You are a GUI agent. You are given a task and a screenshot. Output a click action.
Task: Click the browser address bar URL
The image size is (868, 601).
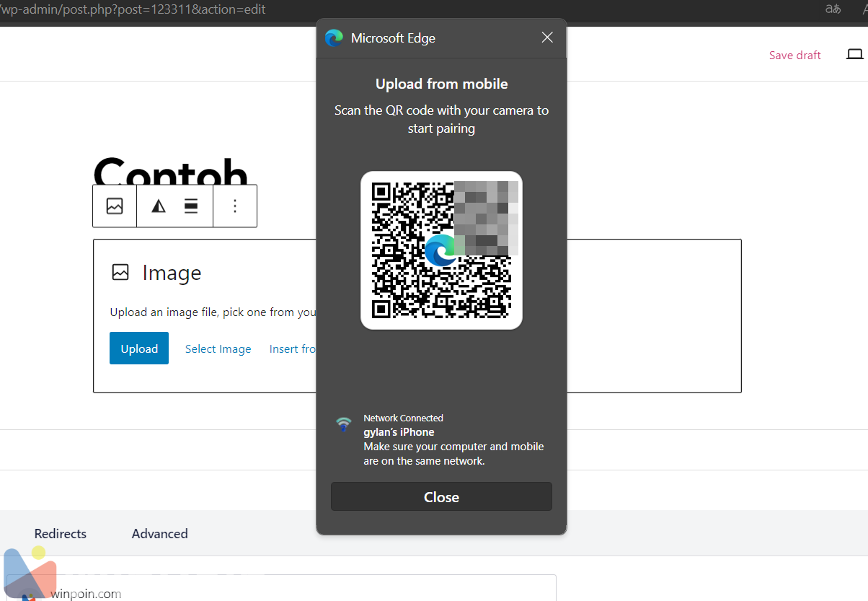[137, 9]
